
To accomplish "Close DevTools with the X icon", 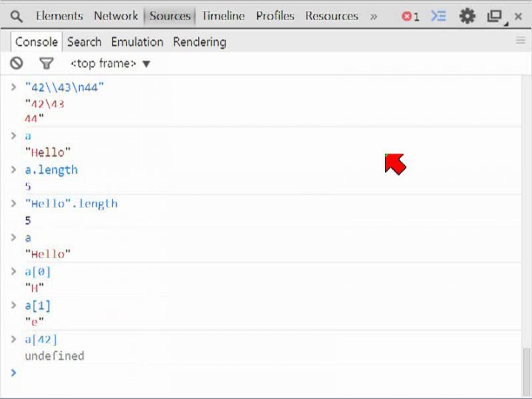I will click(x=518, y=16).
